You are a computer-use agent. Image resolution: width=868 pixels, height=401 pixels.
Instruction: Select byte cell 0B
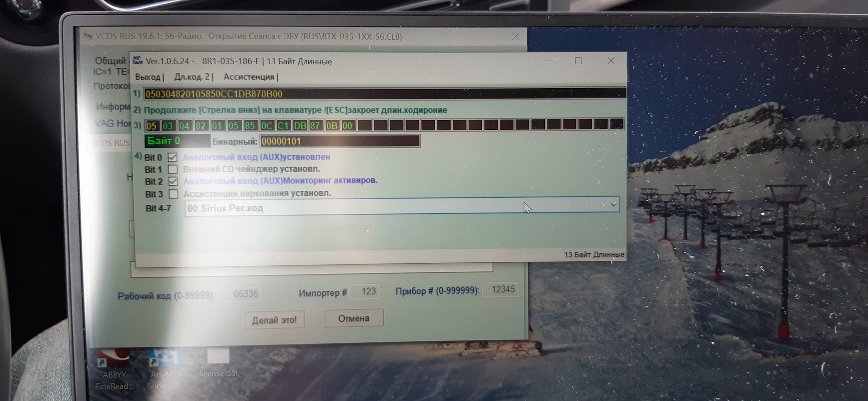coord(331,126)
